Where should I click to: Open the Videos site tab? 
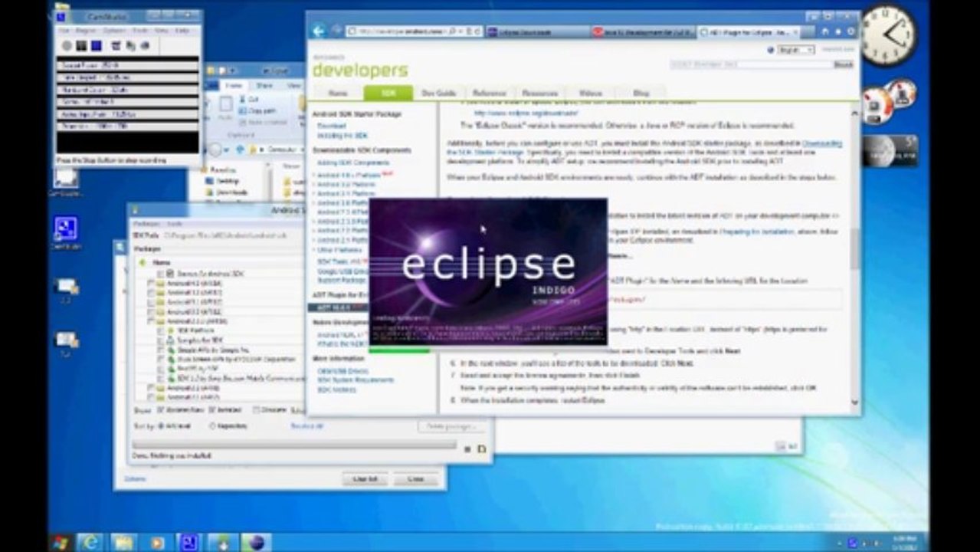(590, 93)
